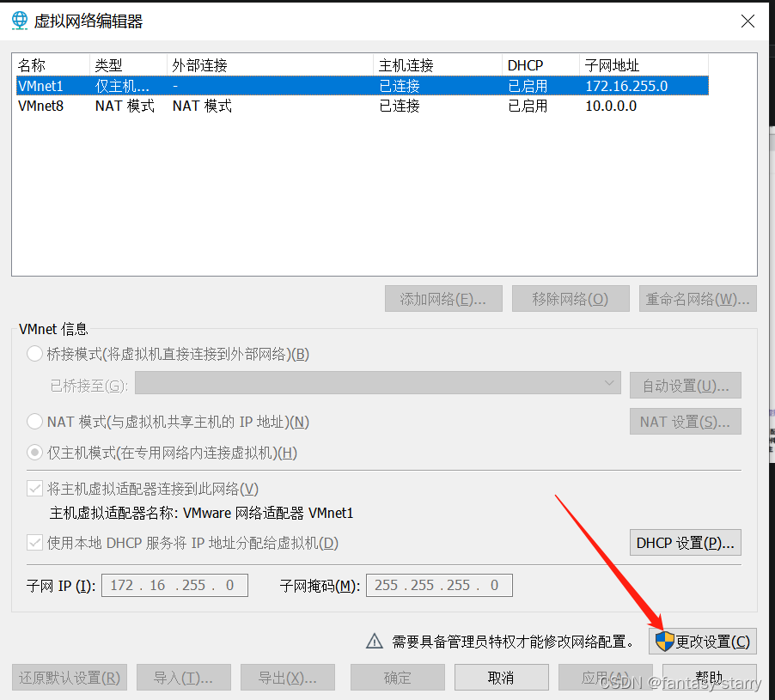Click 移除网络(O) button
Screen dimensions: 775x700
coord(571,298)
